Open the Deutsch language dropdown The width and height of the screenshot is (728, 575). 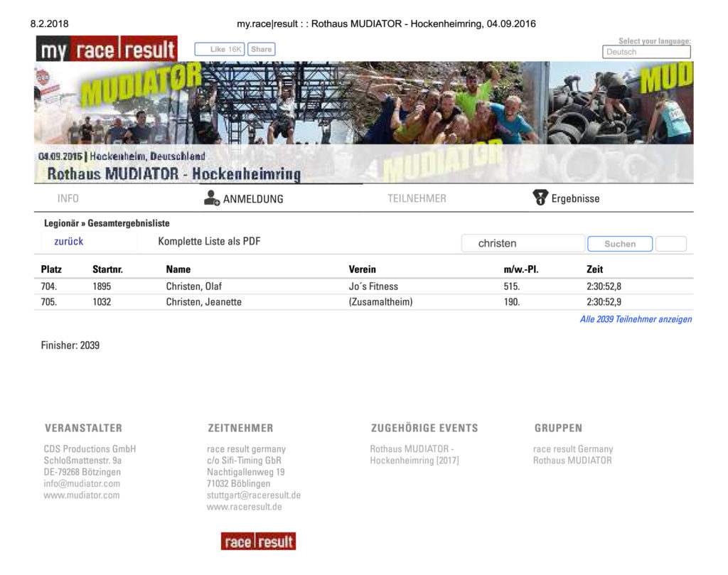coord(646,52)
